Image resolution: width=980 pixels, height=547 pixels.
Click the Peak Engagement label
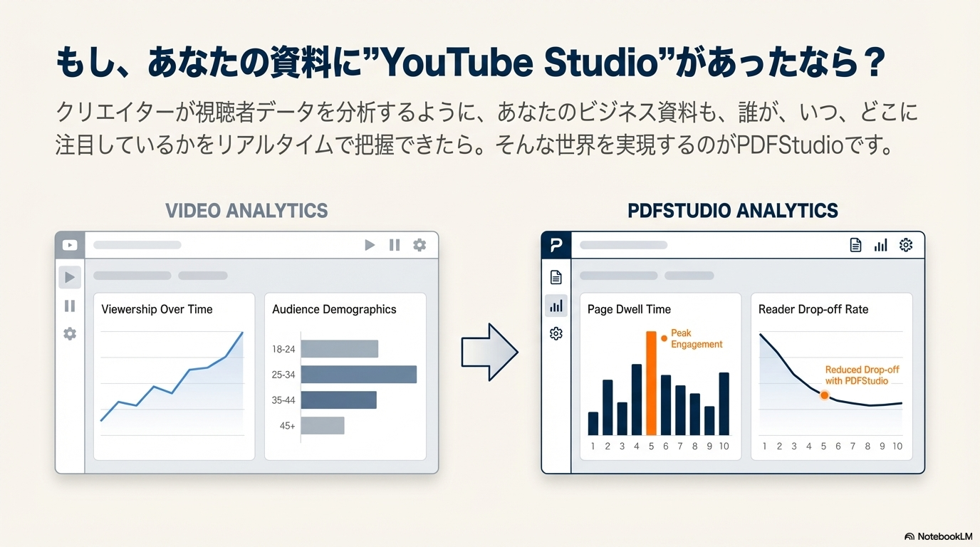(x=697, y=338)
